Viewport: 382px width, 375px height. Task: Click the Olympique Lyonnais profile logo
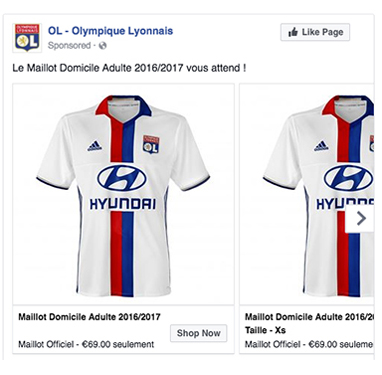[27, 37]
